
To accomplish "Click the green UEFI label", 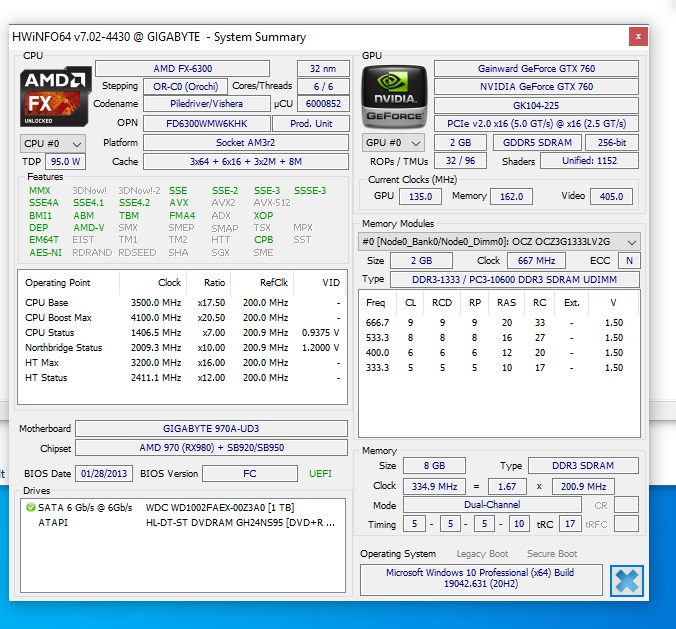I will click(x=320, y=474).
